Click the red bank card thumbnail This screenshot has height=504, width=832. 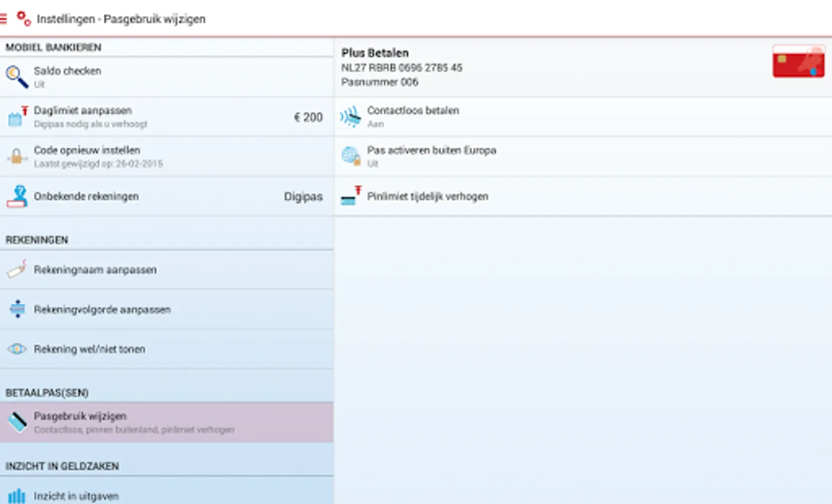[x=798, y=61]
